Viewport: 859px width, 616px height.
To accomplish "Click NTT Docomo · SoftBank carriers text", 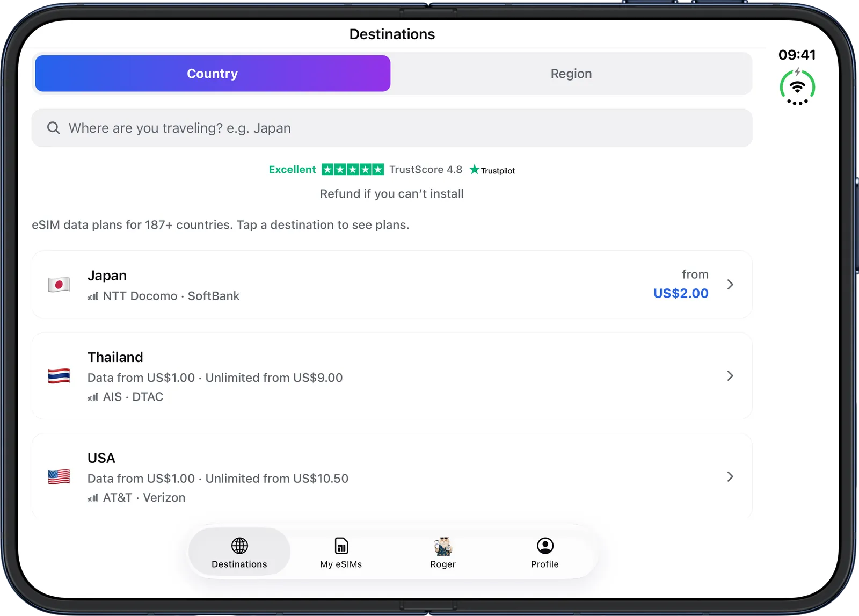I will [x=171, y=296].
